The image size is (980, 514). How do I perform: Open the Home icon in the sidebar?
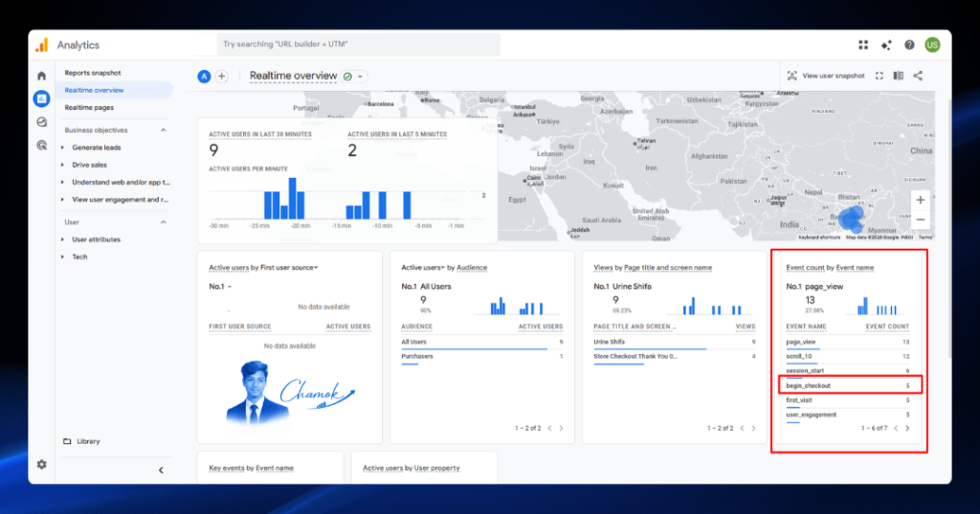tap(42, 76)
